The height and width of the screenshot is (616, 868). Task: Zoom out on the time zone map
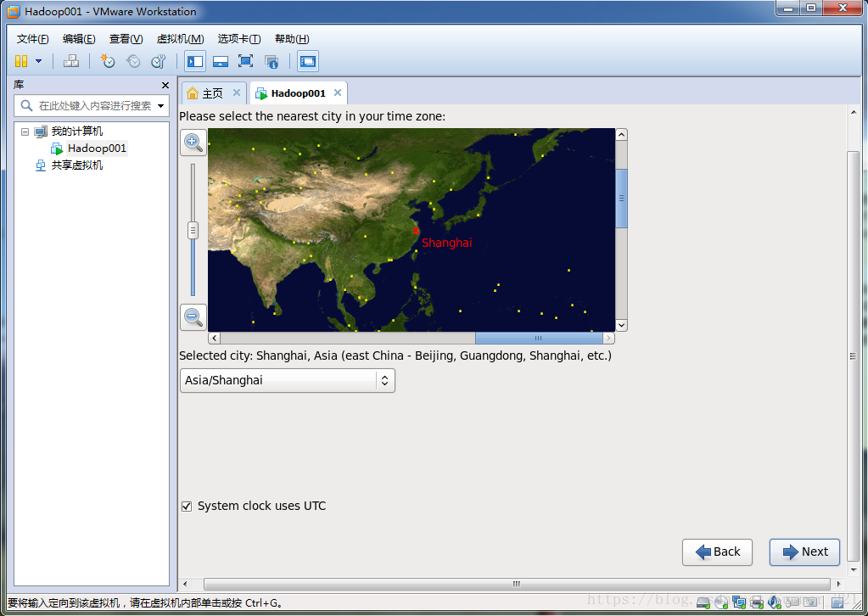(193, 317)
